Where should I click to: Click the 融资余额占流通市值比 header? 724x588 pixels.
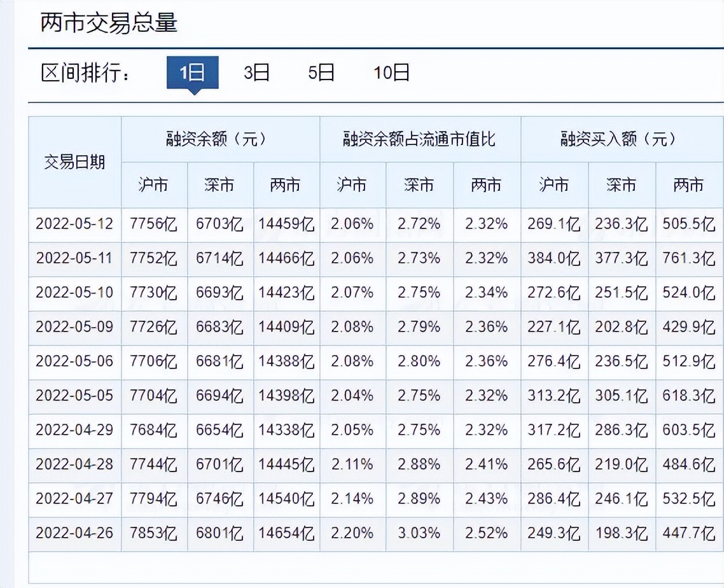point(420,139)
